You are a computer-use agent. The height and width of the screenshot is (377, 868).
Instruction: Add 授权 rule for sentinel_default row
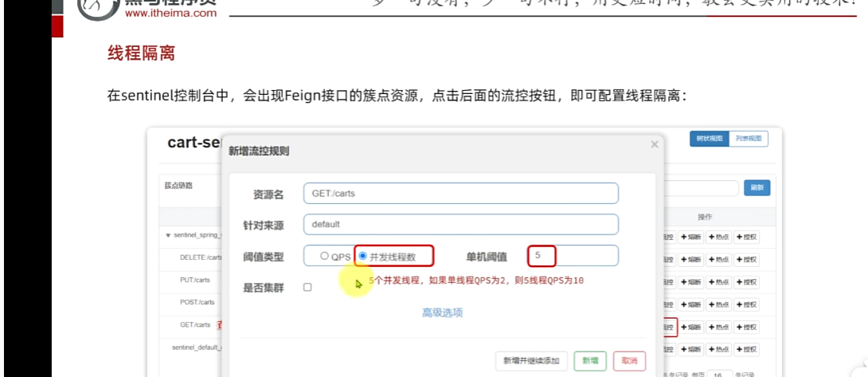click(x=747, y=349)
